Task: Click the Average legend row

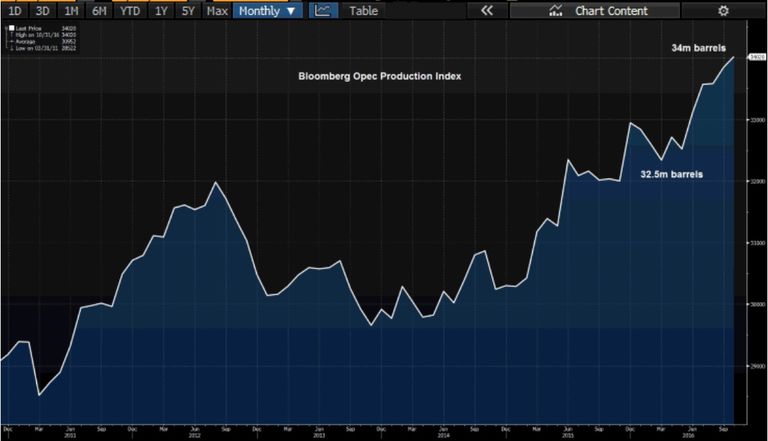Action: click(45, 42)
